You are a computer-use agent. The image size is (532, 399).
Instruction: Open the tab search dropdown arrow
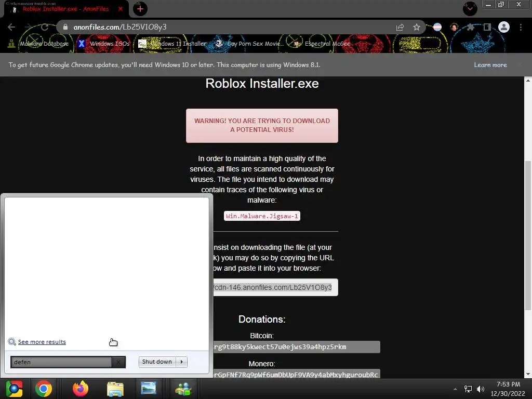(x=470, y=8)
